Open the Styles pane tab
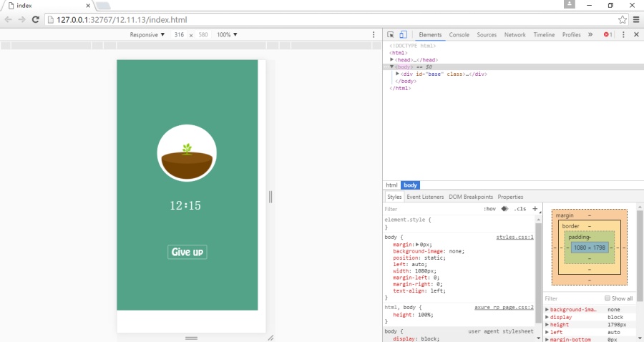 tap(394, 197)
